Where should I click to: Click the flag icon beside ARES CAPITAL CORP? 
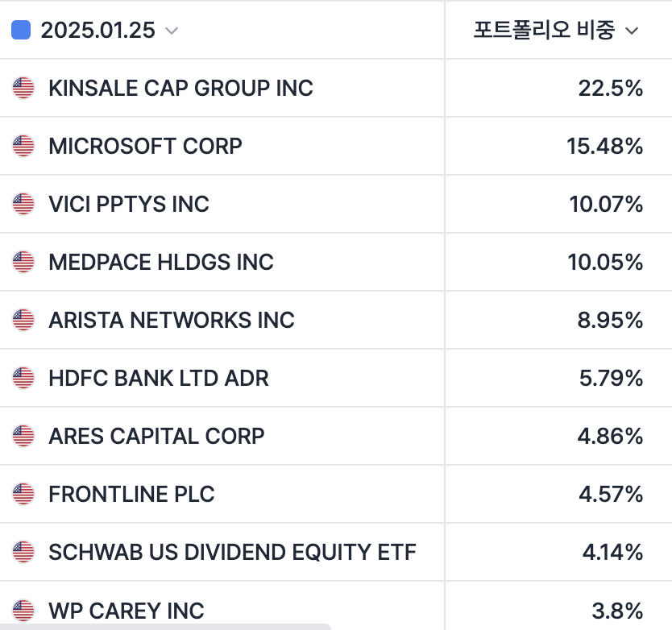click(x=23, y=436)
